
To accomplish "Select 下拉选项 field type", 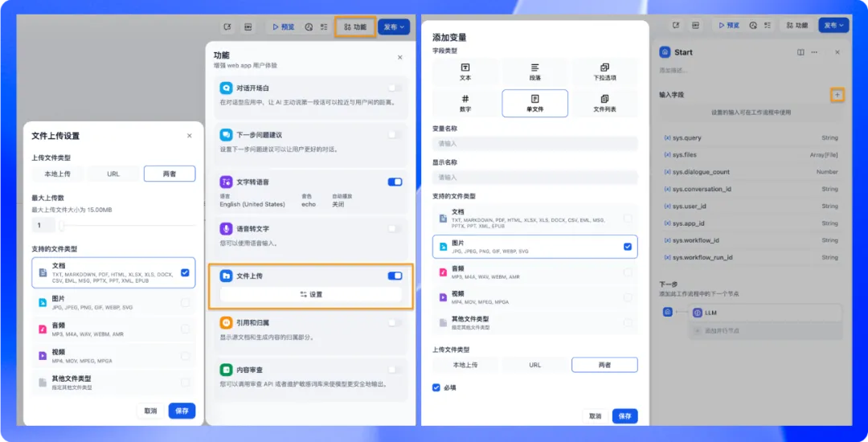I will 604,72.
